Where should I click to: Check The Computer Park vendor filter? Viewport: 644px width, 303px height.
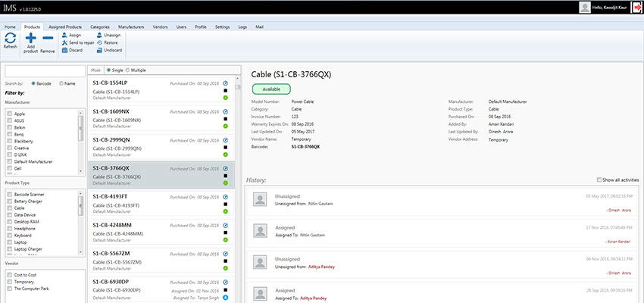pyautogui.click(x=9, y=289)
